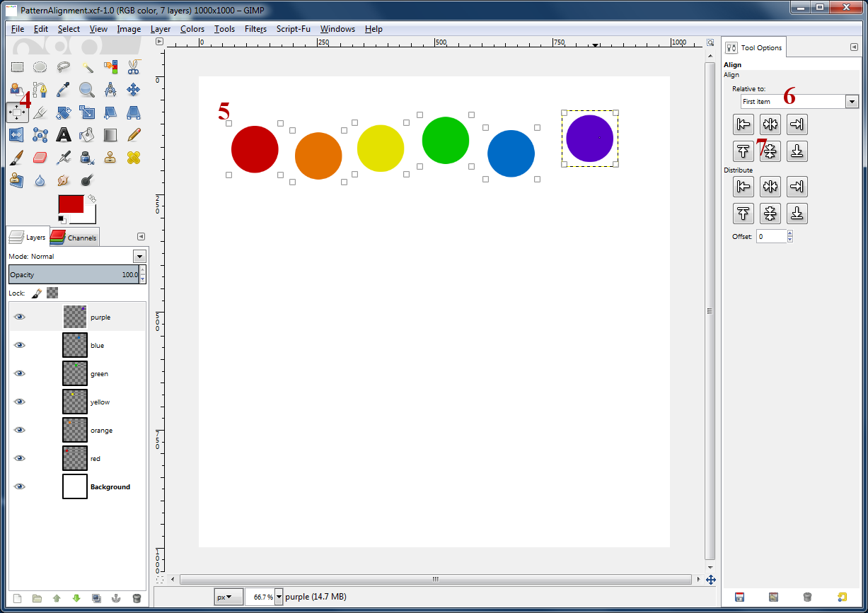Toggle lock pixels for layer

click(x=37, y=293)
